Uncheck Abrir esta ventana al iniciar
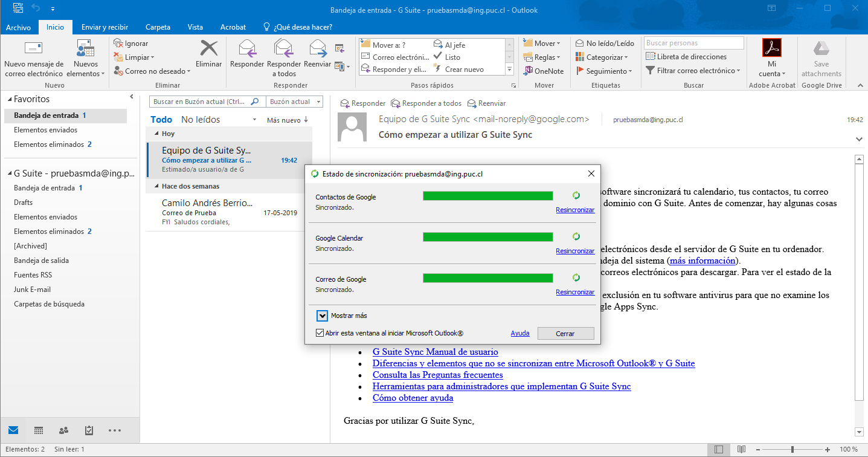868x457 pixels. [320, 333]
